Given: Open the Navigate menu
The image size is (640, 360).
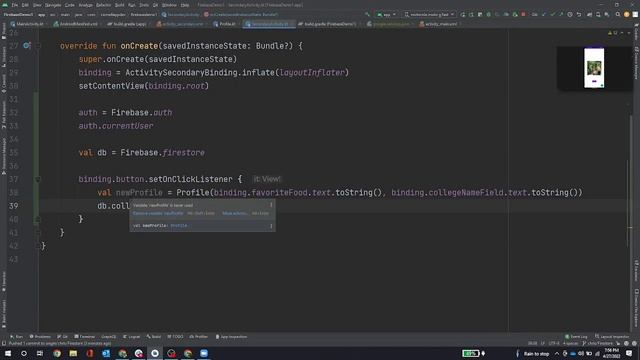Looking at the screenshot, I should 53,5.
